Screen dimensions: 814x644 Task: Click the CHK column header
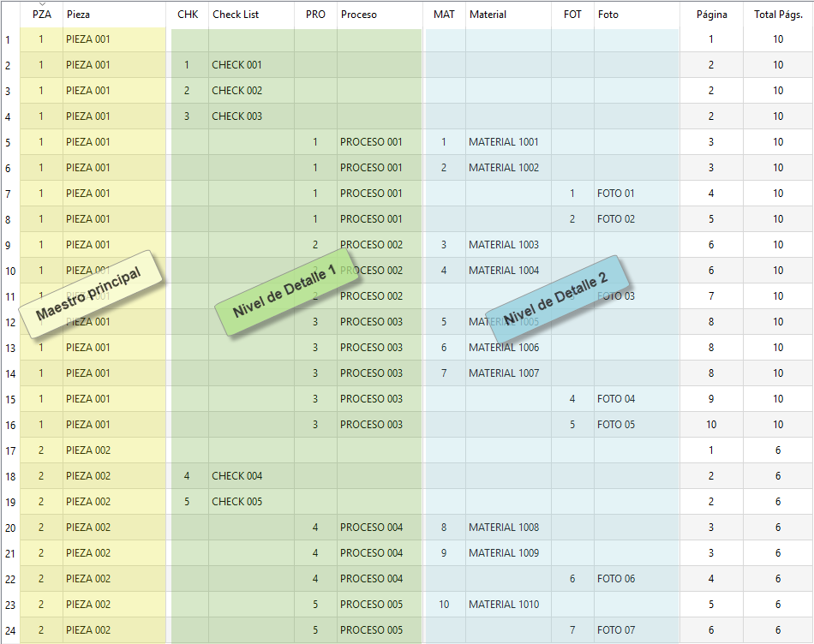188,15
